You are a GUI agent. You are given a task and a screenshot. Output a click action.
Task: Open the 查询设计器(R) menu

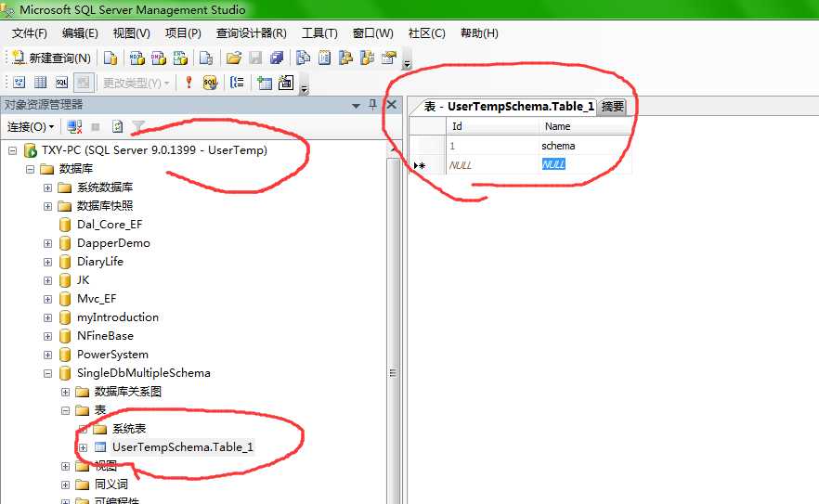pyautogui.click(x=252, y=33)
